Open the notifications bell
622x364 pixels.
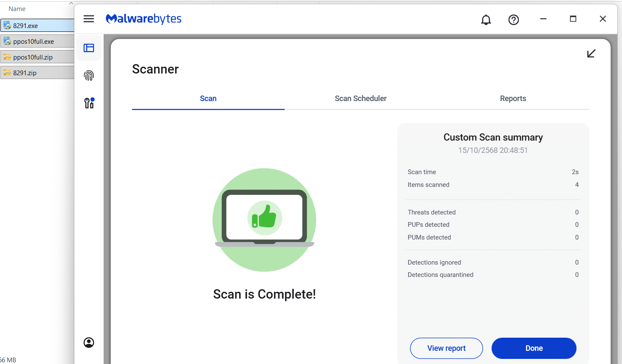486,20
